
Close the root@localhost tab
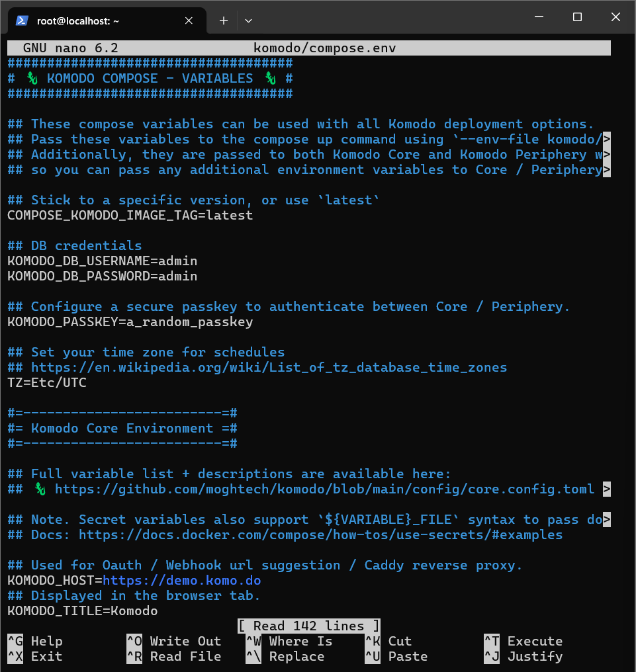(x=189, y=21)
